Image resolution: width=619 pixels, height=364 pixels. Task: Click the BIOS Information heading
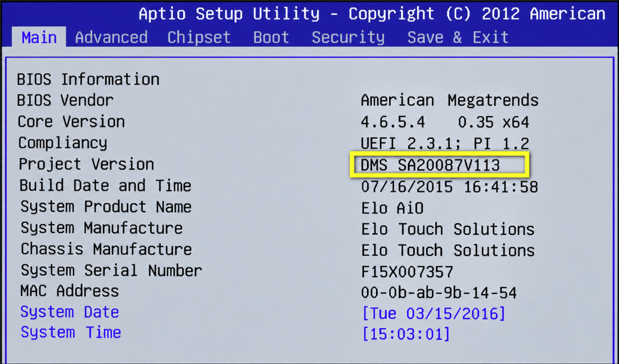pyautogui.click(x=88, y=80)
